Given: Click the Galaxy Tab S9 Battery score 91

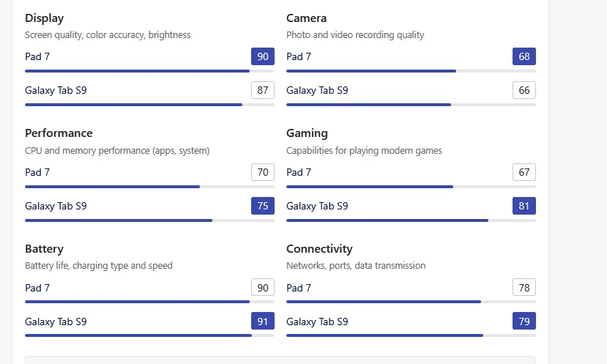Looking at the screenshot, I should coord(263,322).
